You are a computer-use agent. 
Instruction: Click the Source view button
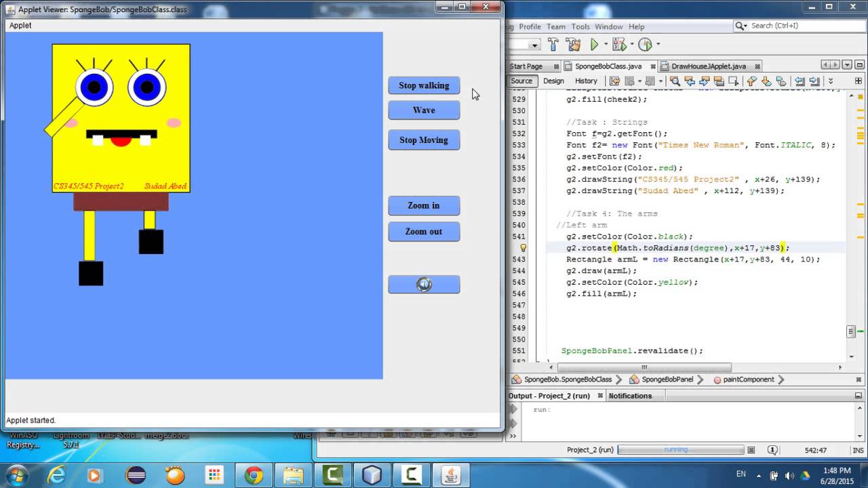pyautogui.click(x=521, y=81)
